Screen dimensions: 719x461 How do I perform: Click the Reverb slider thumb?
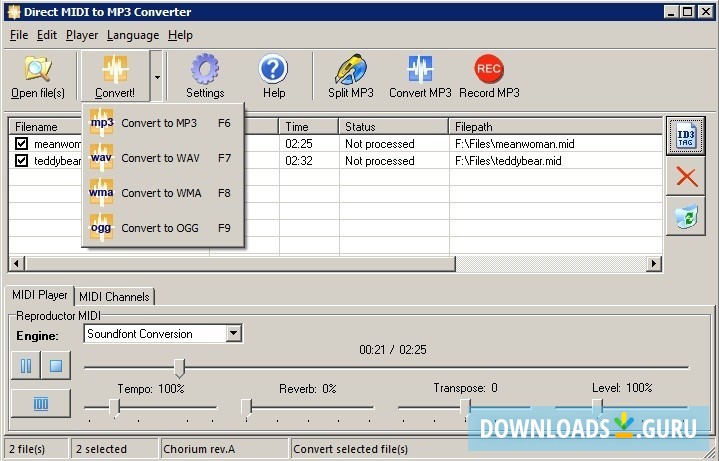247,407
